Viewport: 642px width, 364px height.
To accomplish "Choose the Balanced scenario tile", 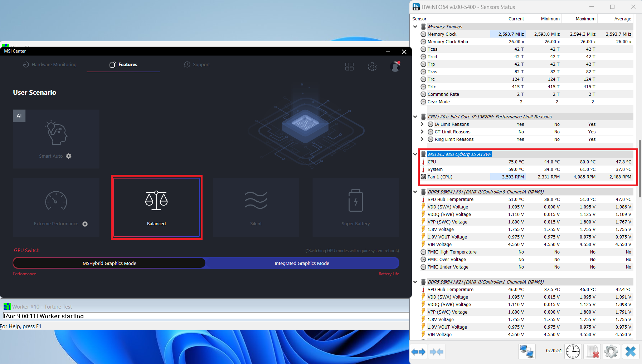I will point(156,207).
